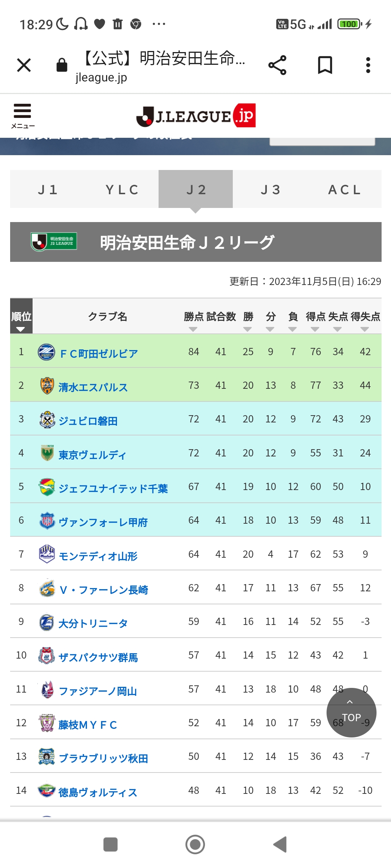
Task: Sort table by 勝点 arrow
Action: [x=193, y=329]
